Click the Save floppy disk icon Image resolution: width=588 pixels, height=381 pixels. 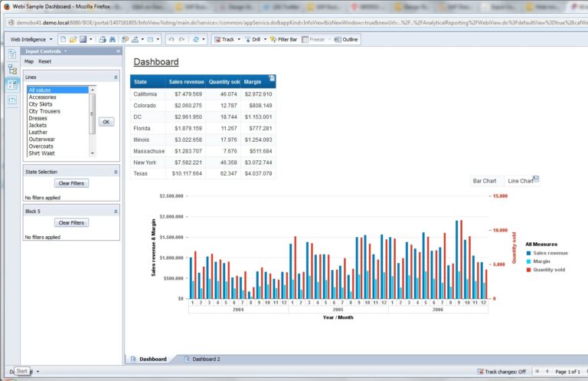pyautogui.click(x=83, y=39)
